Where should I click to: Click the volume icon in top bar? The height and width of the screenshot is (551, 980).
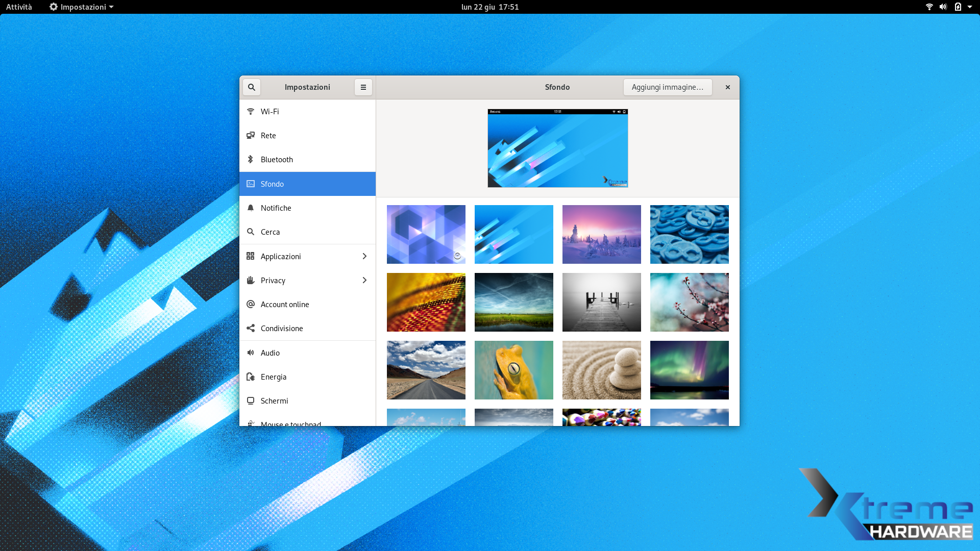pos(943,7)
